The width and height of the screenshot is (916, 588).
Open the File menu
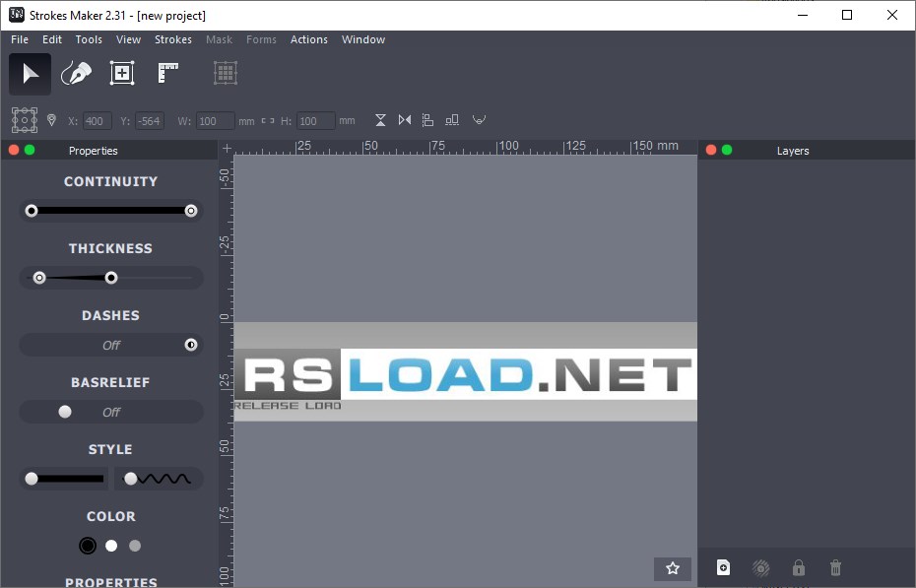(20, 39)
